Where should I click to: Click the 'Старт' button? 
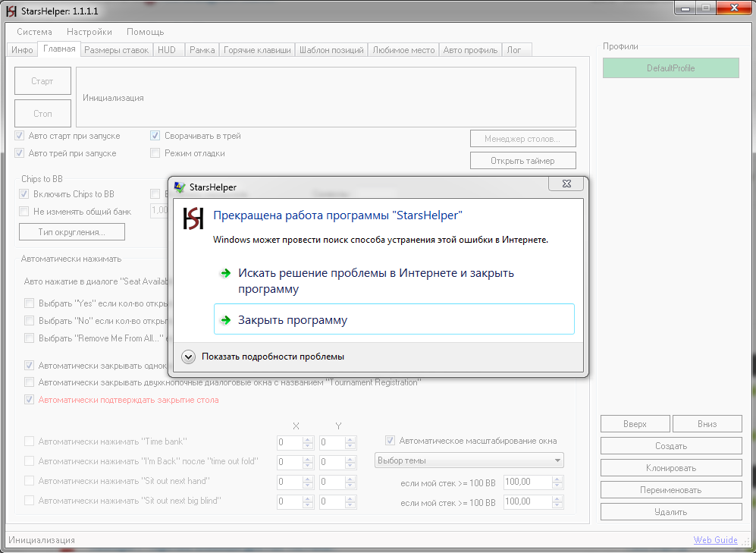[x=42, y=81]
